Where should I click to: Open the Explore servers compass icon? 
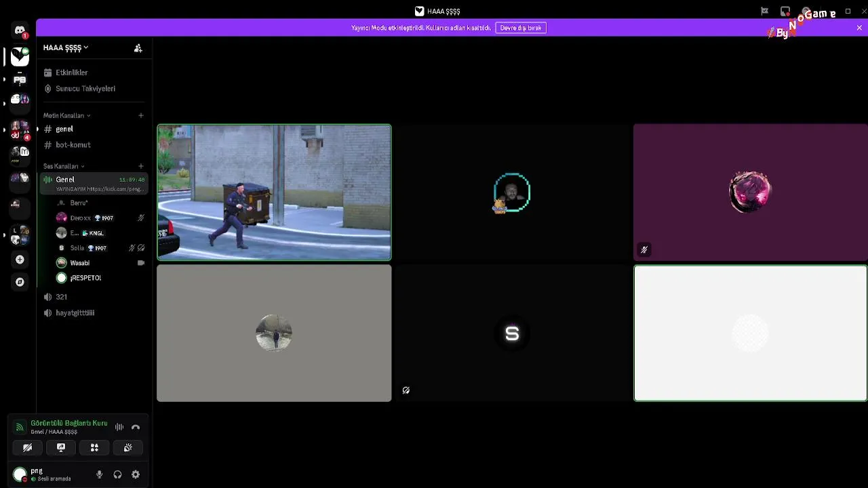20,282
